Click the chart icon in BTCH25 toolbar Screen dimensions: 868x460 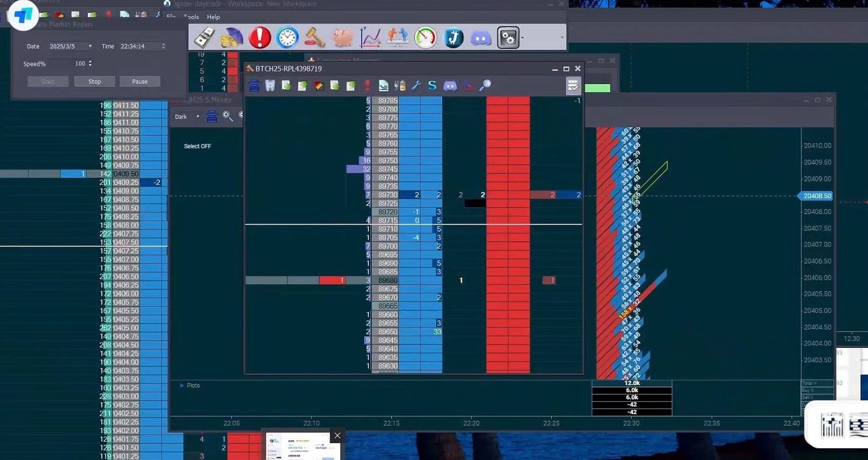(x=468, y=86)
